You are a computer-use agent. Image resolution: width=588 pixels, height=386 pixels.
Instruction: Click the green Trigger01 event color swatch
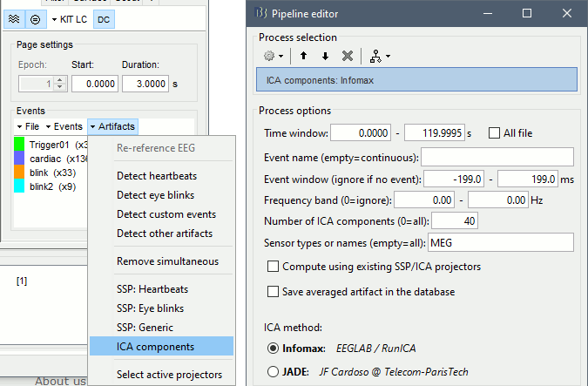click(x=22, y=146)
